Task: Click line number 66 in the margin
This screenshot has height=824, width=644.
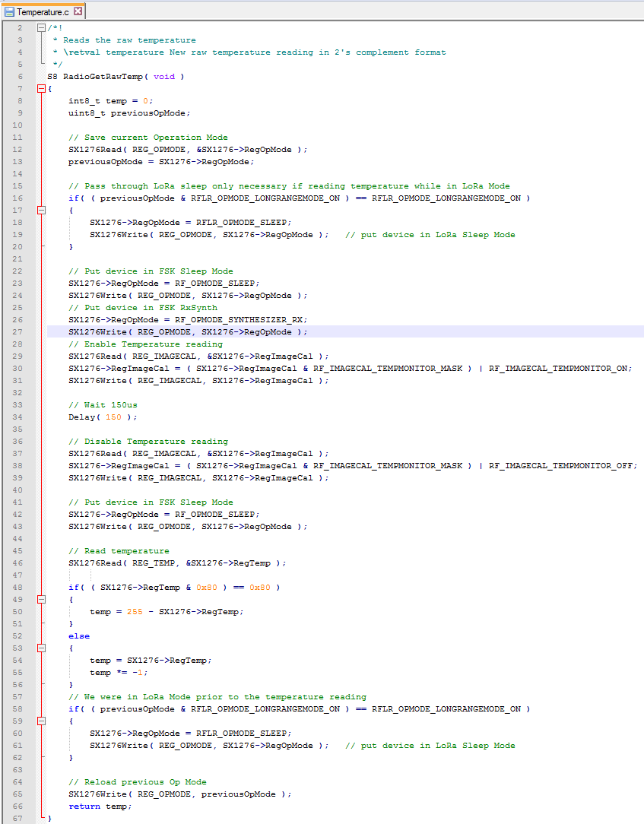Action: pos(18,807)
